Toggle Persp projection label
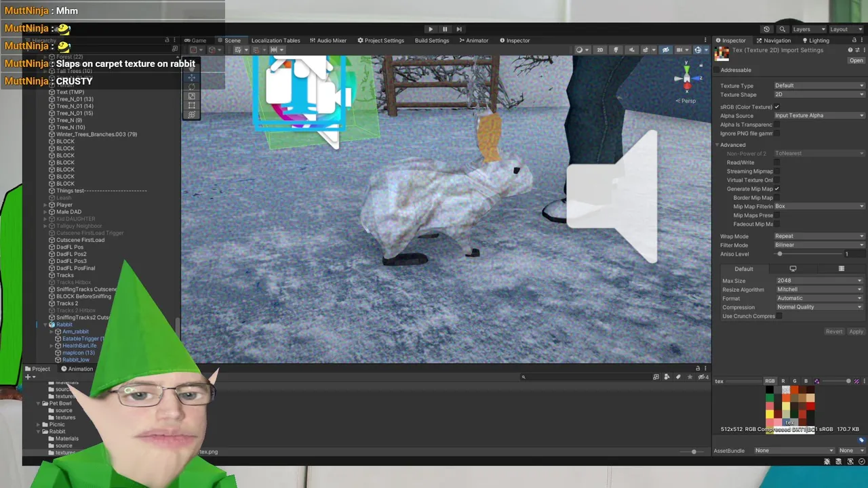This screenshot has height=488, width=868. pyautogui.click(x=686, y=101)
